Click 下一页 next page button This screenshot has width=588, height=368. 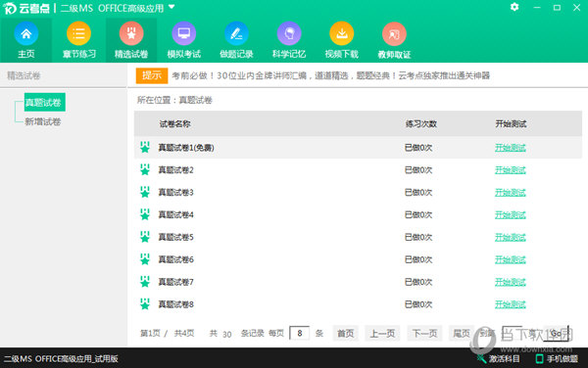point(424,333)
